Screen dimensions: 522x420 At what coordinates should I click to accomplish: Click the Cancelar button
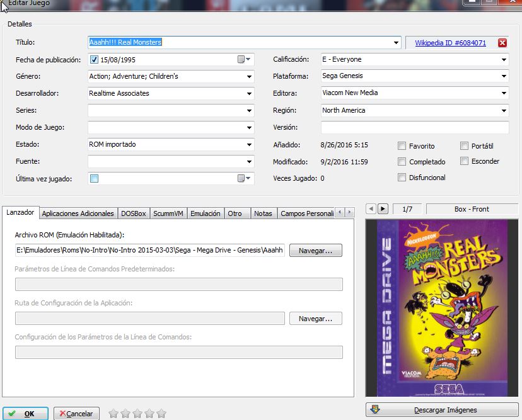pyautogui.click(x=76, y=414)
